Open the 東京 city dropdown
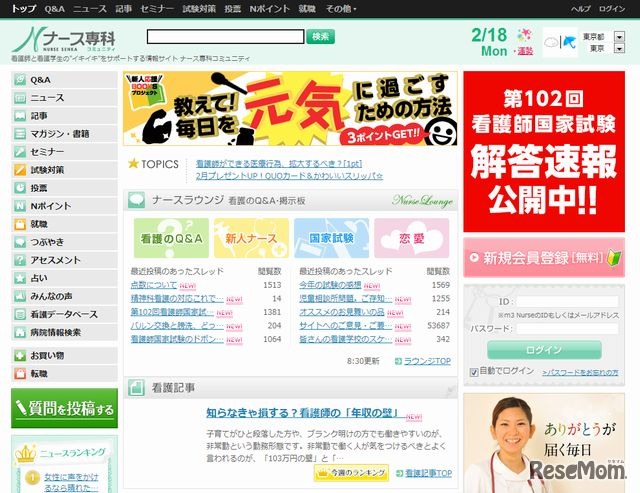Screen dimensions: 640x493 619,49
